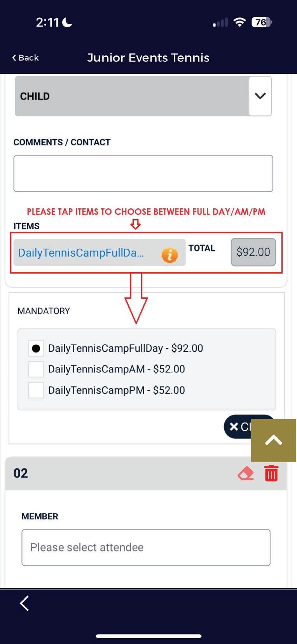This screenshot has height=644, width=297.
Task: Go Back using the header link
Action: pos(25,58)
